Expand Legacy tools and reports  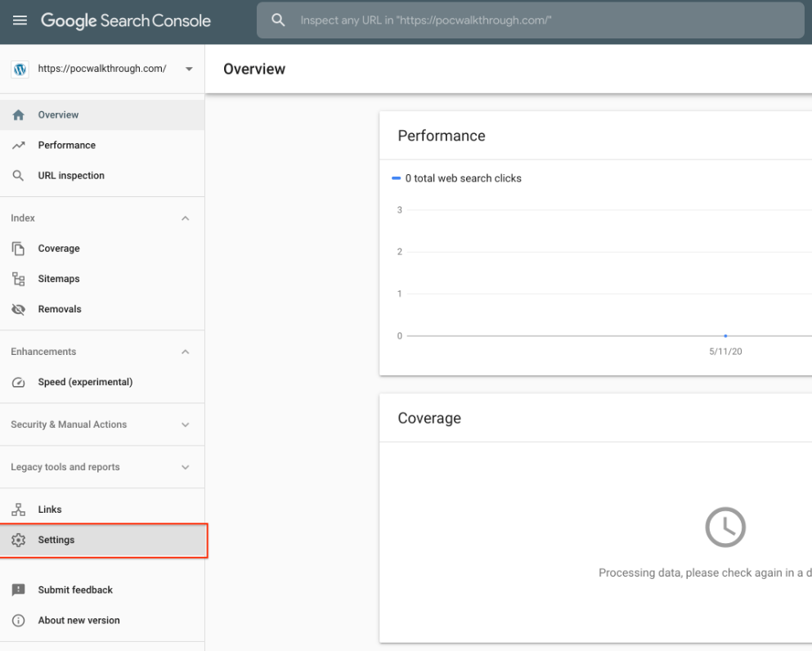186,468
